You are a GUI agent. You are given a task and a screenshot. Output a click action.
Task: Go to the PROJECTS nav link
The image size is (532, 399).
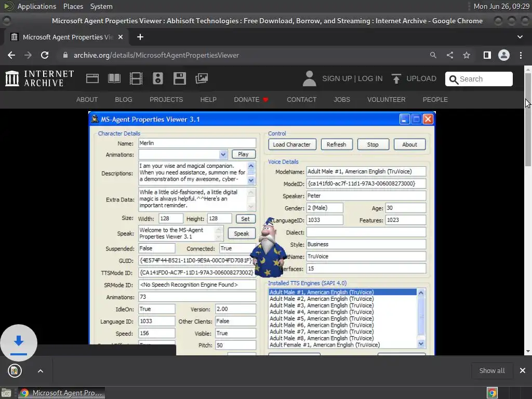pyautogui.click(x=166, y=99)
